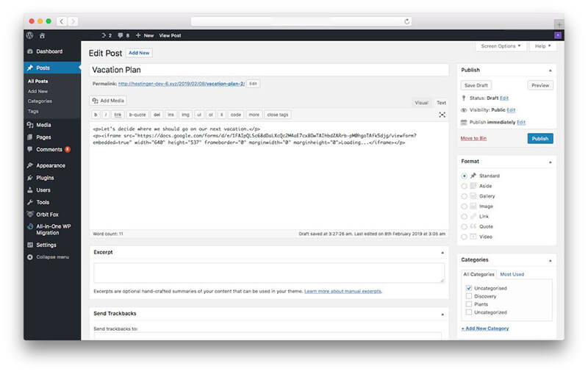
Task: Switch to the Visual editor tab
Action: point(421,103)
